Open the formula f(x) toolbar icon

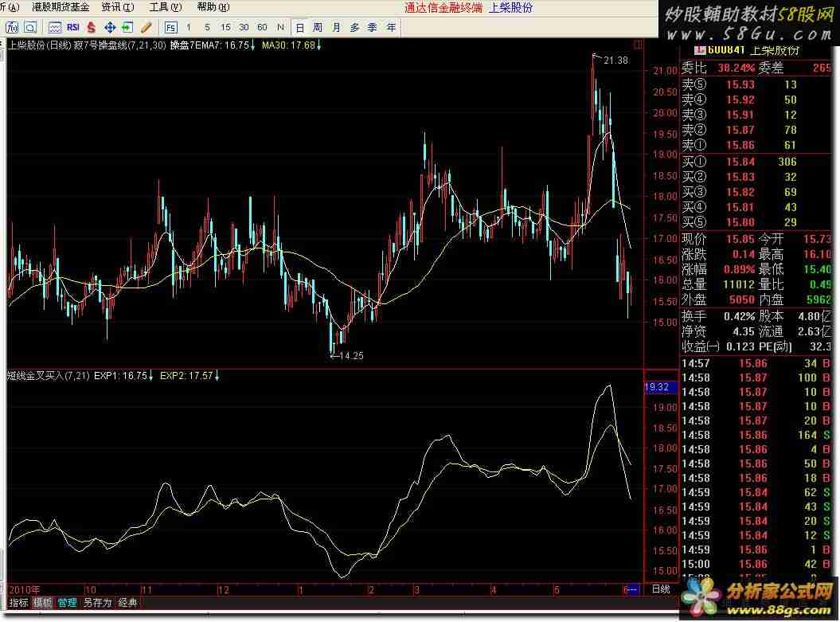click(x=12, y=27)
